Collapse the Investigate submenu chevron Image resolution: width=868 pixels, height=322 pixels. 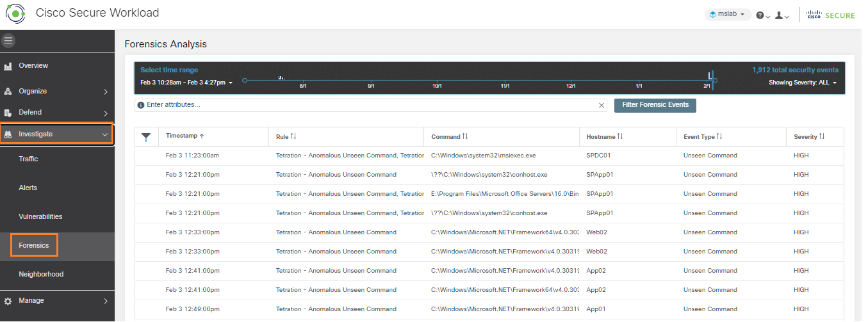pyautogui.click(x=106, y=134)
